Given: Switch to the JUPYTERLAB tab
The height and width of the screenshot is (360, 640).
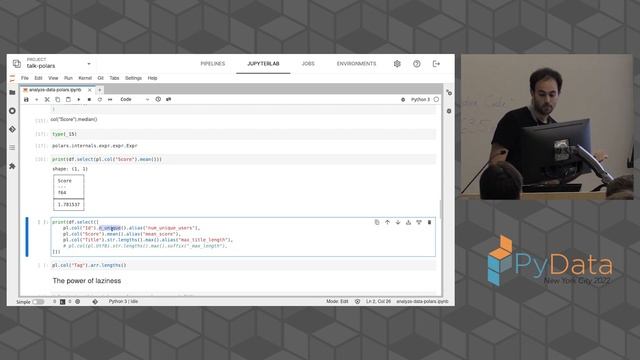Looking at the screenshot, I should (263, 64).
